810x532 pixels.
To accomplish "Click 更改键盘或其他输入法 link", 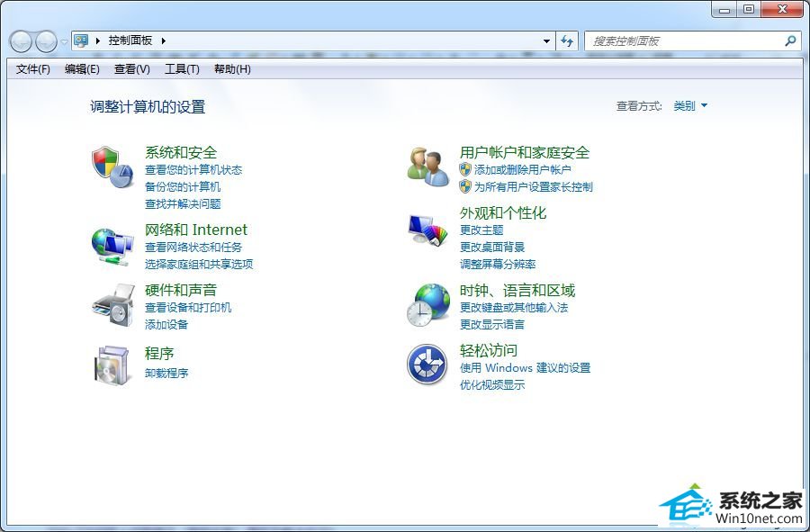I will click(x=514, y=307).
